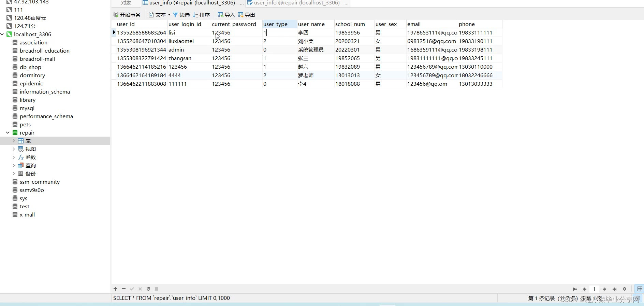Collapse the localhost_3306 connection
644x306 pixels.
pos(2,34)
